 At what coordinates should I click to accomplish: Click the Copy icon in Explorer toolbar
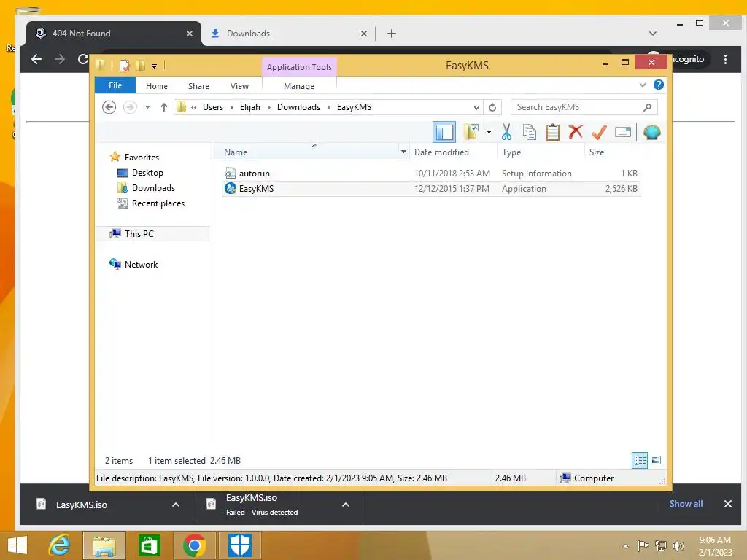click(530, 132)
